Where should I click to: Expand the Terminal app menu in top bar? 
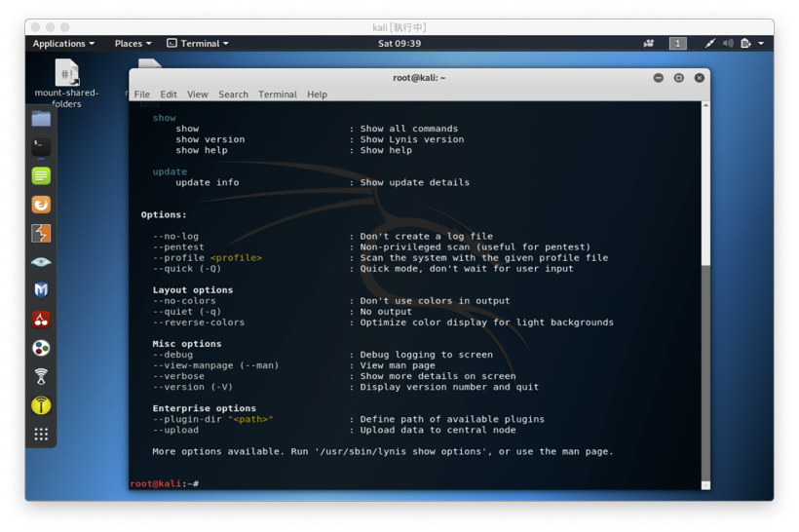pos(198,43)
